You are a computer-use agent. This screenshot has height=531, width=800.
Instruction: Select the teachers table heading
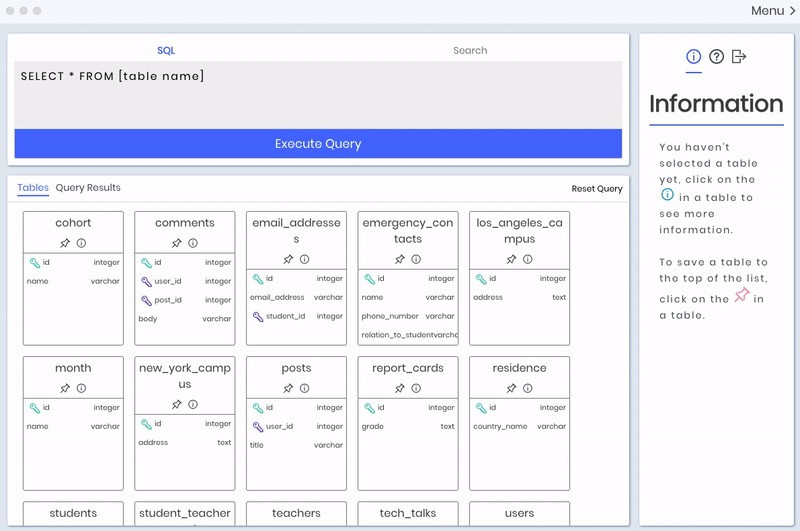pyautogui.click(x=296, y=513)
